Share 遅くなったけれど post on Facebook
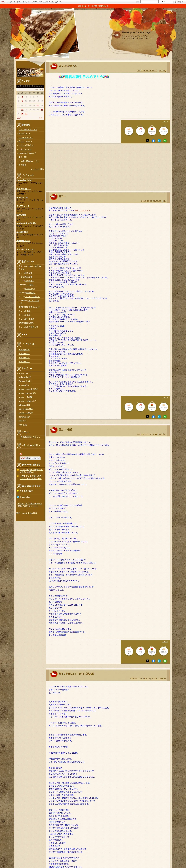The image size is (186, 868). coord(153,141)
